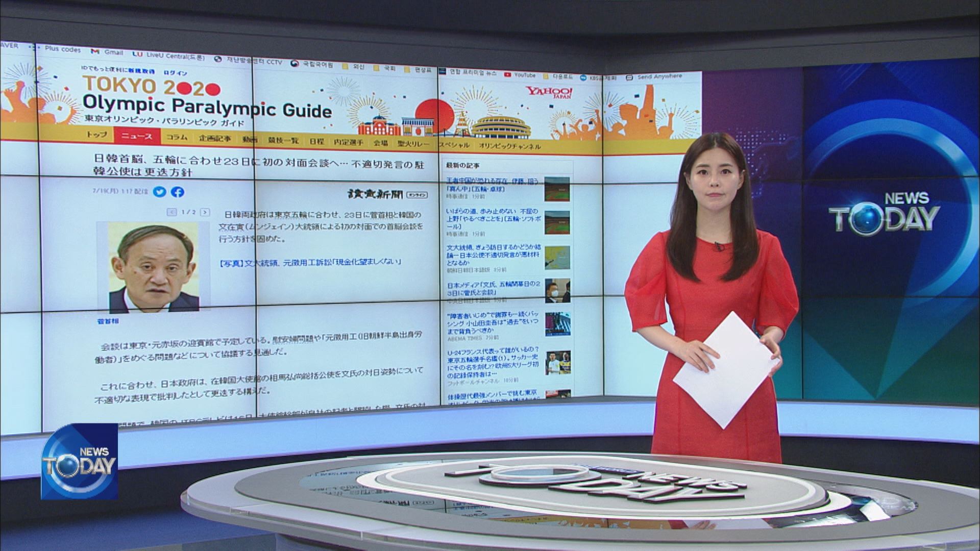980x551 pixels.
Task: Open the YouTube bookmark
Action: pos(520,74)
